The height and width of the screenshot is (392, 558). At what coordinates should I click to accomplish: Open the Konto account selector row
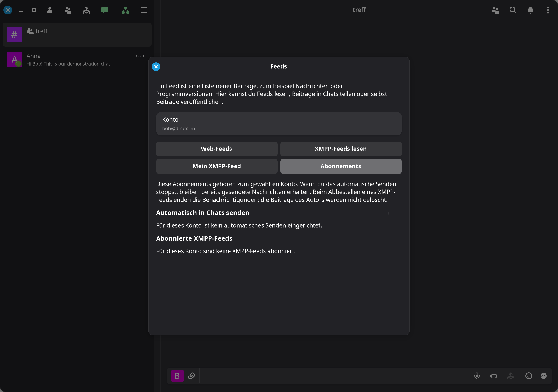point(279,124)
